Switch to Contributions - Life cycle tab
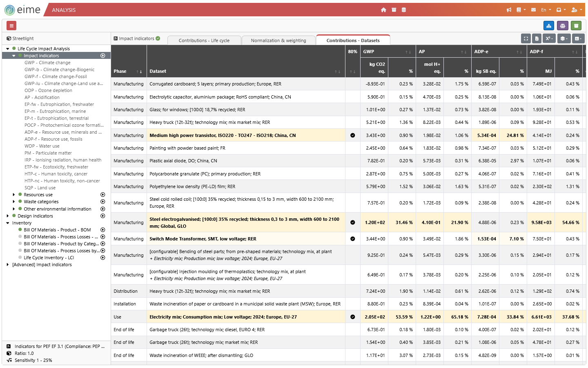 pos(204,40)
